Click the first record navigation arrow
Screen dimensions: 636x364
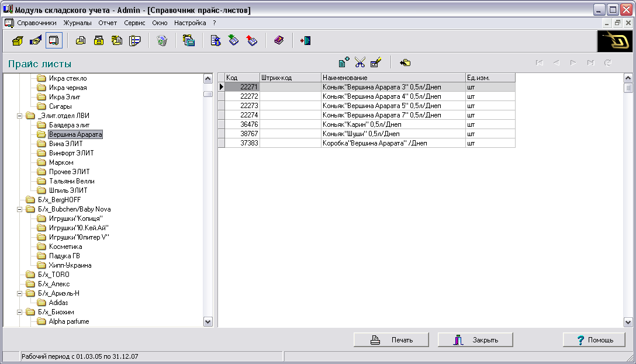tap(539, 63)
